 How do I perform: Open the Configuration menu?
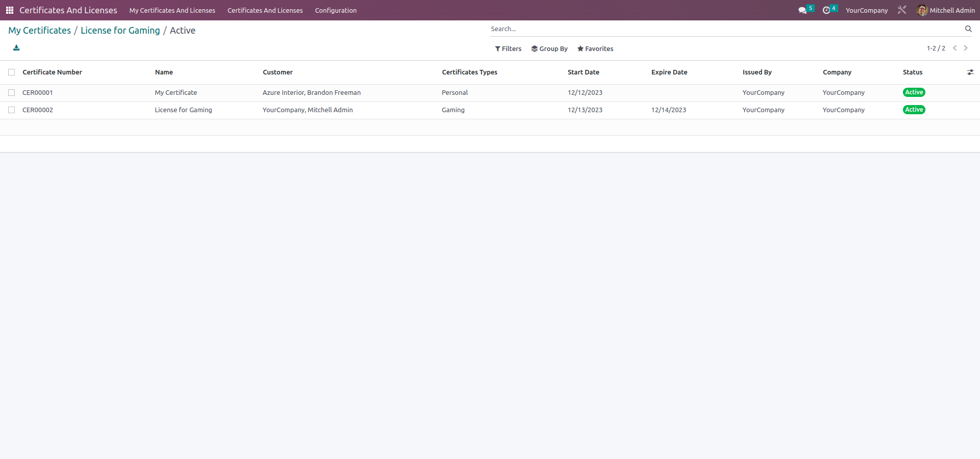(x=336, y=10)
